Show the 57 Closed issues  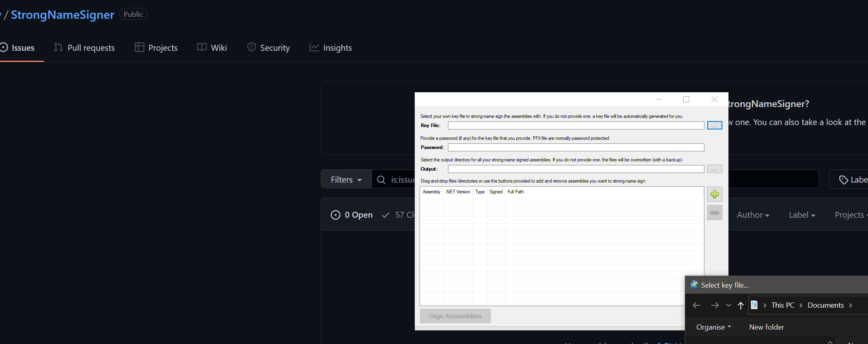click(x=398, y=215)
